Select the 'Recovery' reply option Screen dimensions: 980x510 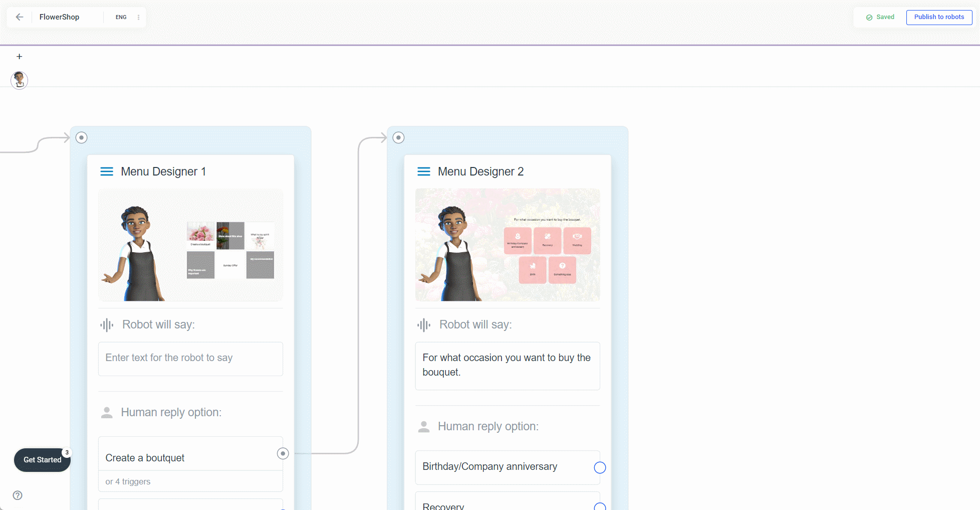pyautogui.click(x=508, y=501)
